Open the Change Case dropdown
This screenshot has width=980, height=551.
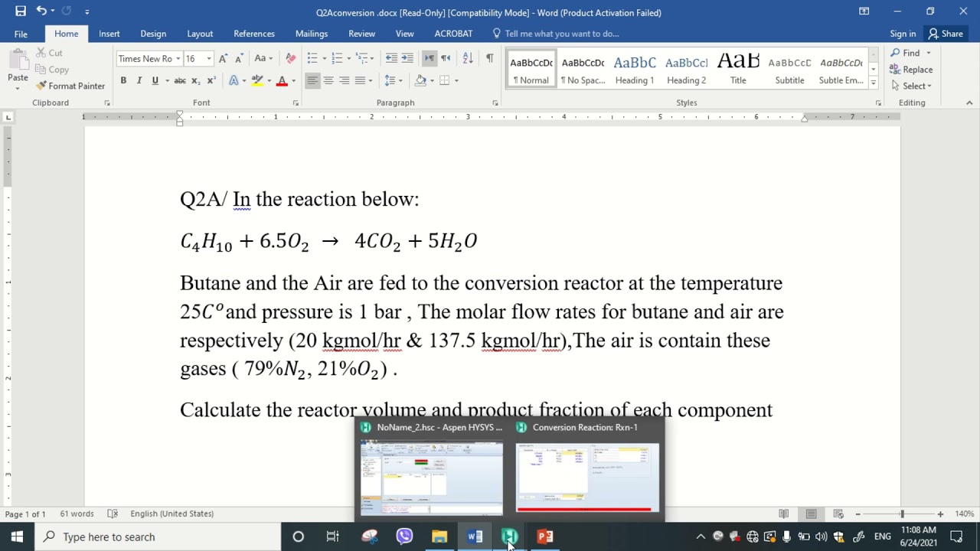pos(264,58)
